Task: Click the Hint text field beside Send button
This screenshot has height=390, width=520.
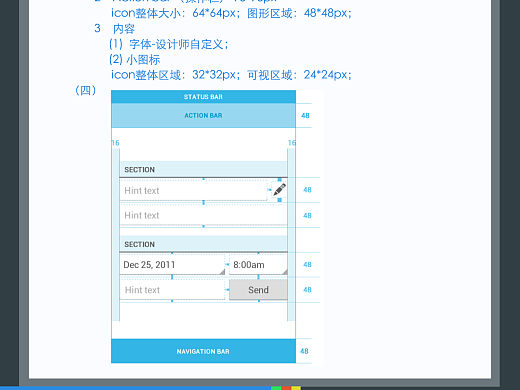Action: click(172, 290)
